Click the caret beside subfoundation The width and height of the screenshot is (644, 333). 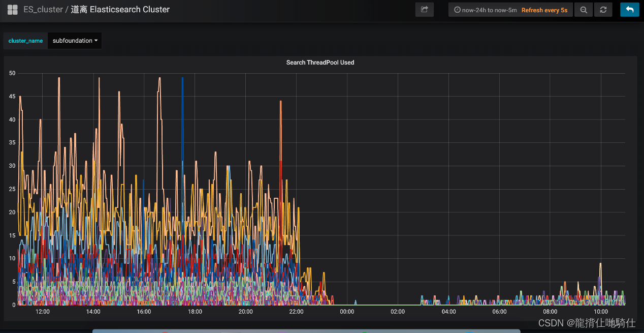[x=96, y=41]
